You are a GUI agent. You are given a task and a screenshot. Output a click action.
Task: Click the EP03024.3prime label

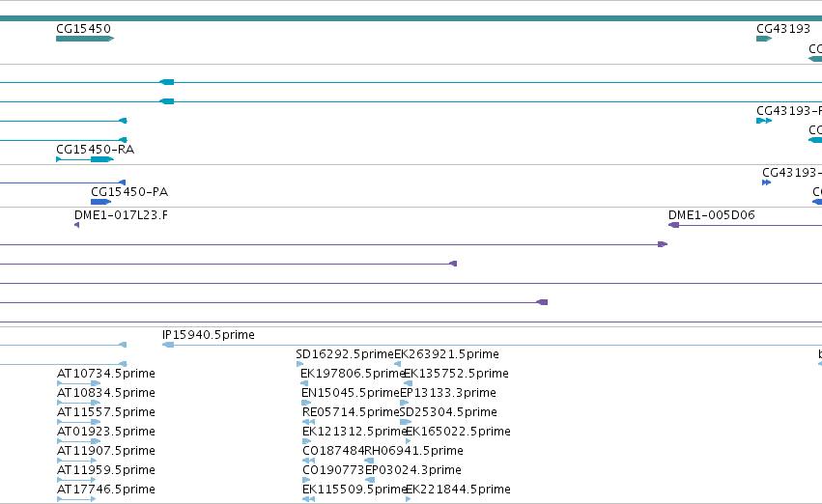413,470
